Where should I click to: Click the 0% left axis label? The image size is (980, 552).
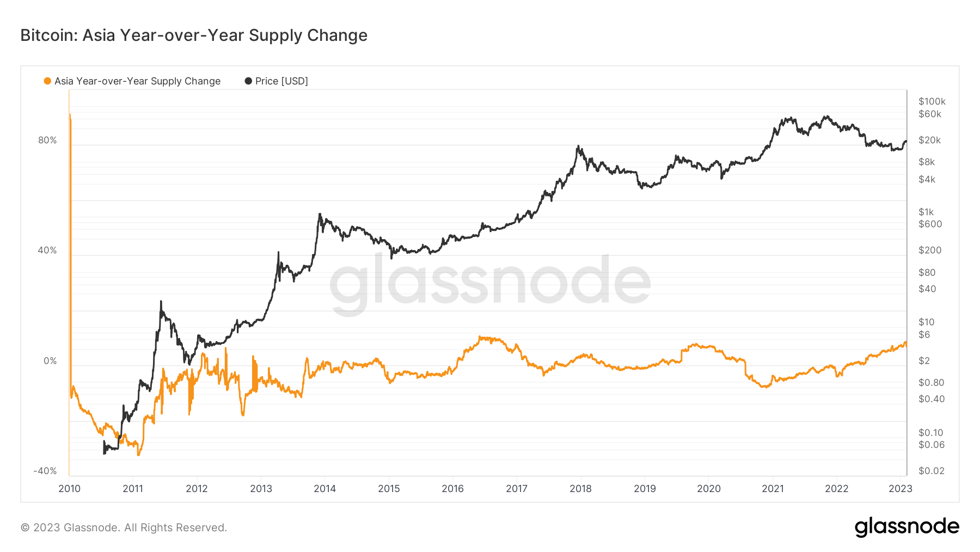pyautogui.click(x=50, y=361)
